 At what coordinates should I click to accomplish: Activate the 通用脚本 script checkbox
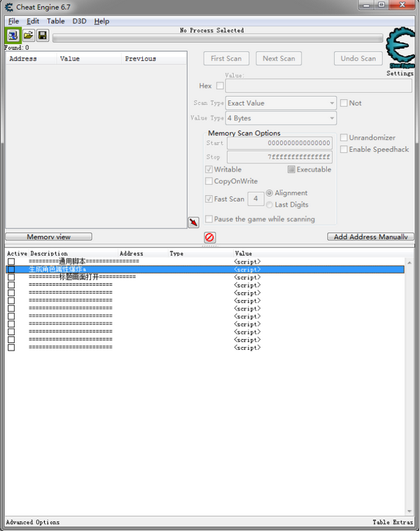pyautogui.click(x=11, y=262)
